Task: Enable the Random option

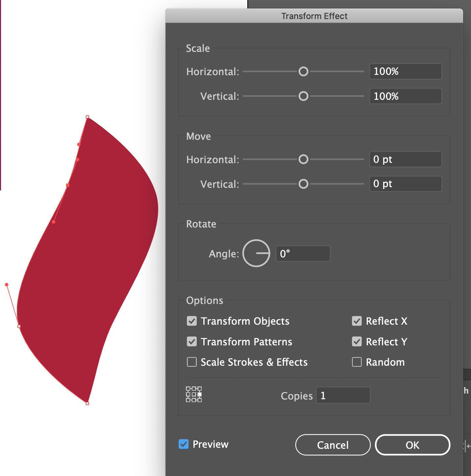Action: tap(357, 362)
